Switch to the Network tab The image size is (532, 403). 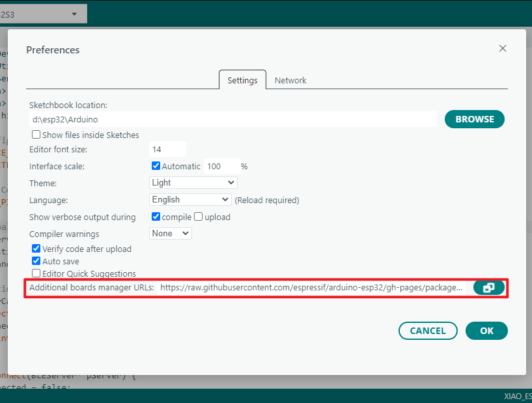click(290, 80)
